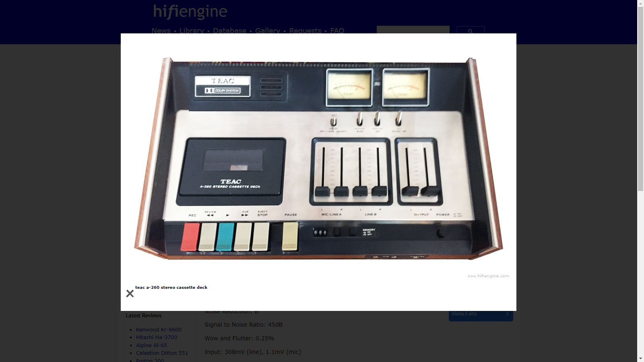Screen dimensions: 644x362
Task: Click the page vertical scrollbar thumb
Action: pos(640,99)
